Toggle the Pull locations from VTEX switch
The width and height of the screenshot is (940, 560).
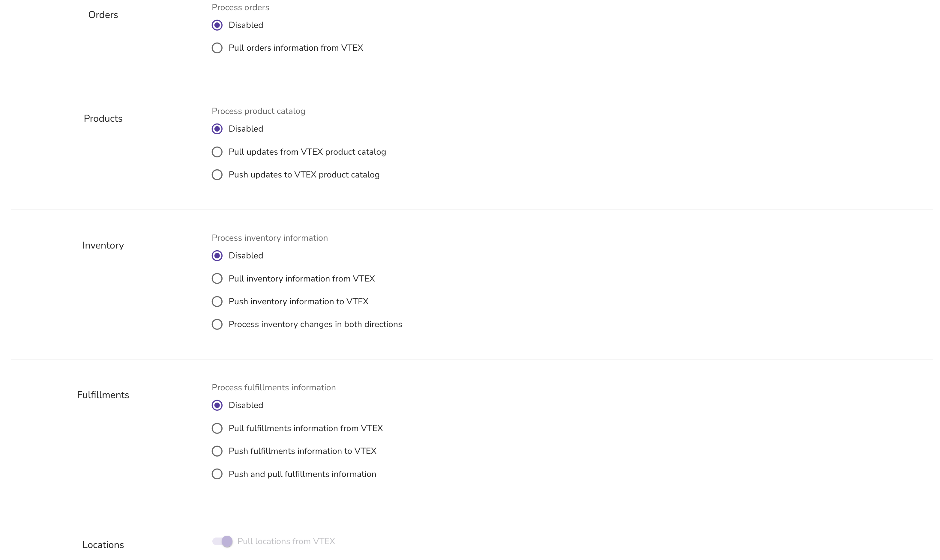click(222, 541)
